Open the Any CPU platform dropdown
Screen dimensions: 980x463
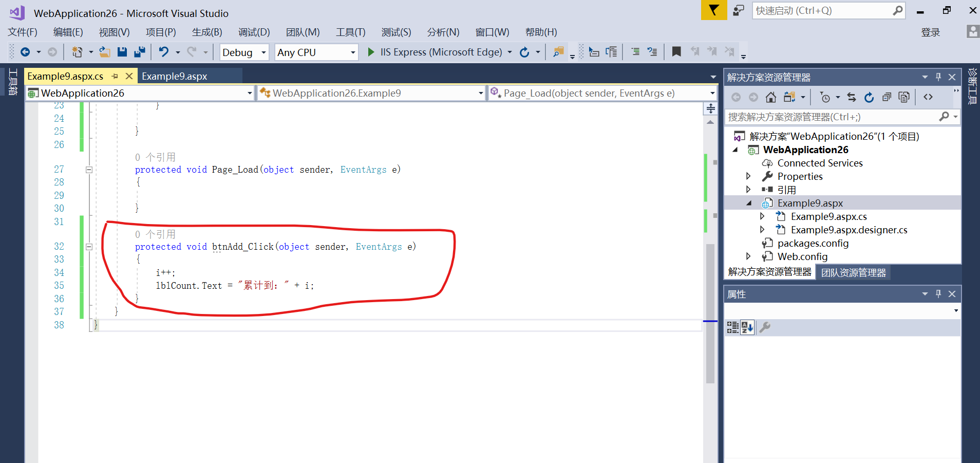351,52
